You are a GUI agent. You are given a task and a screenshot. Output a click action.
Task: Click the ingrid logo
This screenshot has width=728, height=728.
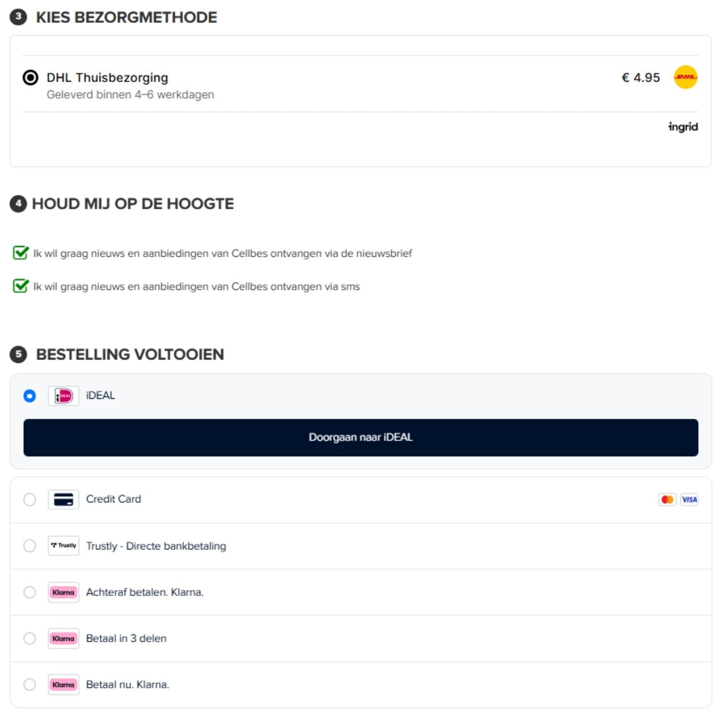click(683, 127)
